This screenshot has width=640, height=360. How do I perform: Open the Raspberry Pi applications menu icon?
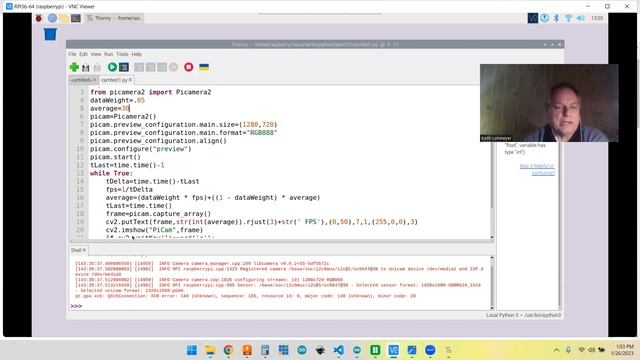click(x=39, y=18)
